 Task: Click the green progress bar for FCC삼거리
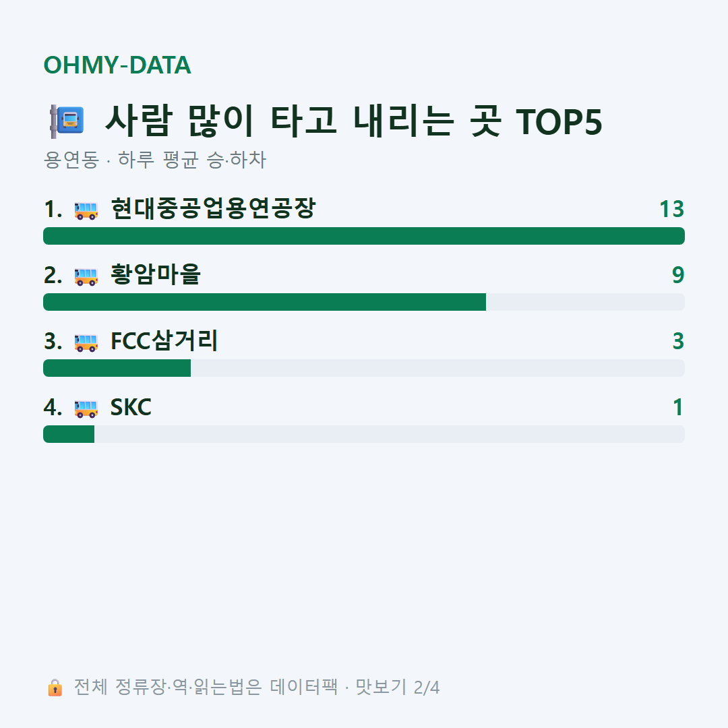(117, 368)
